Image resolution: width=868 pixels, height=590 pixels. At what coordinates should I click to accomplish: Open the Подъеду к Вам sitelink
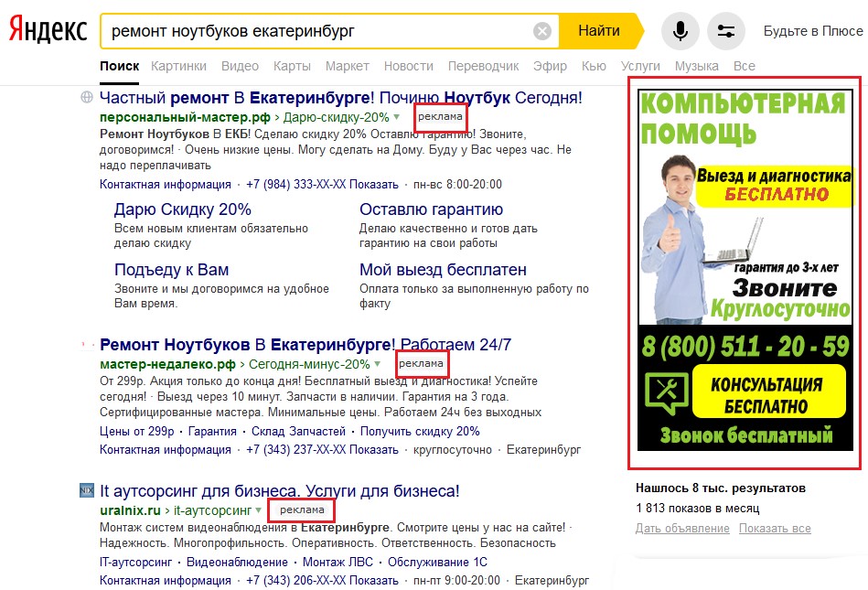171,270
